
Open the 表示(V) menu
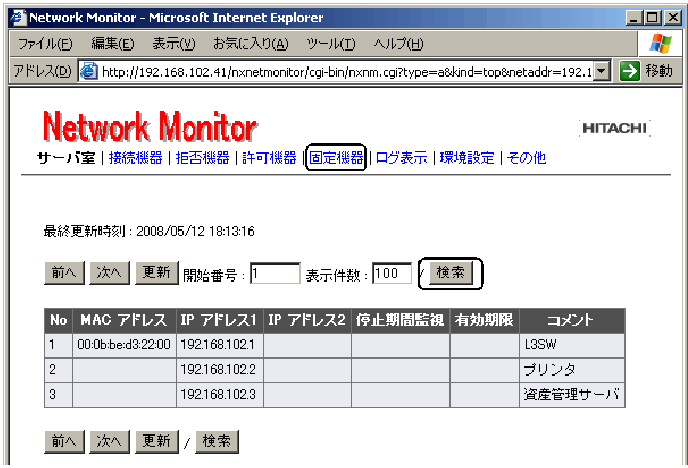pyautogui.click(x=174, y=44)
